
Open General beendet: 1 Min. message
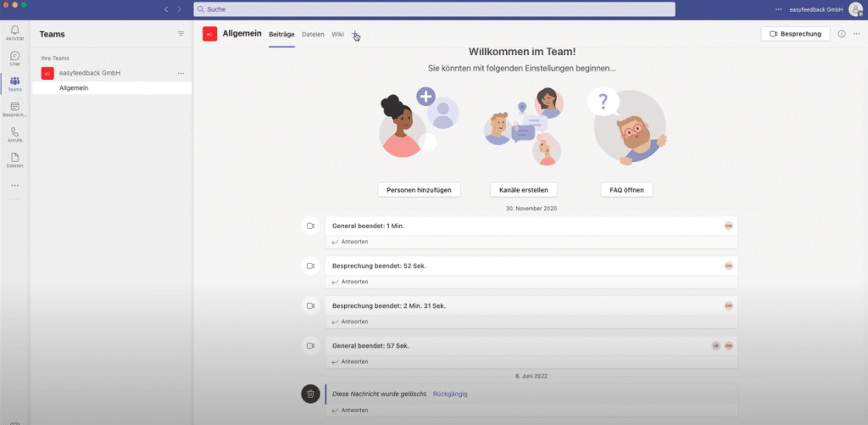(531, 226)
